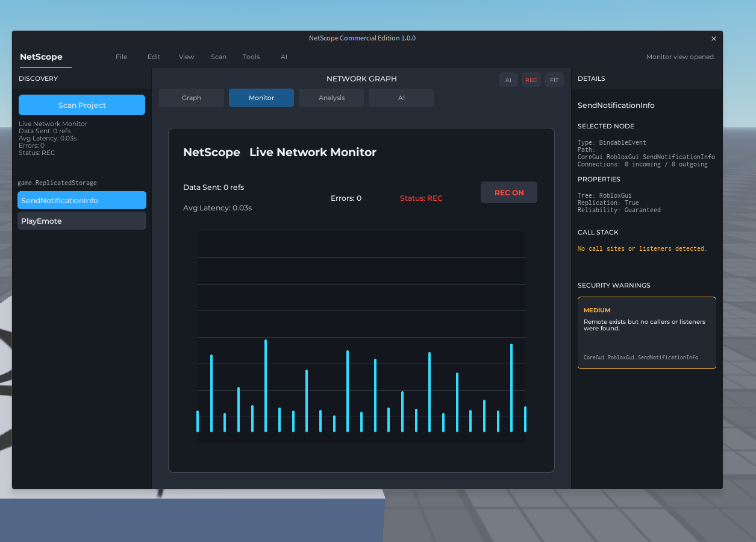
Task: Click the small AI button in graph header
Action: tap(508, 80)
